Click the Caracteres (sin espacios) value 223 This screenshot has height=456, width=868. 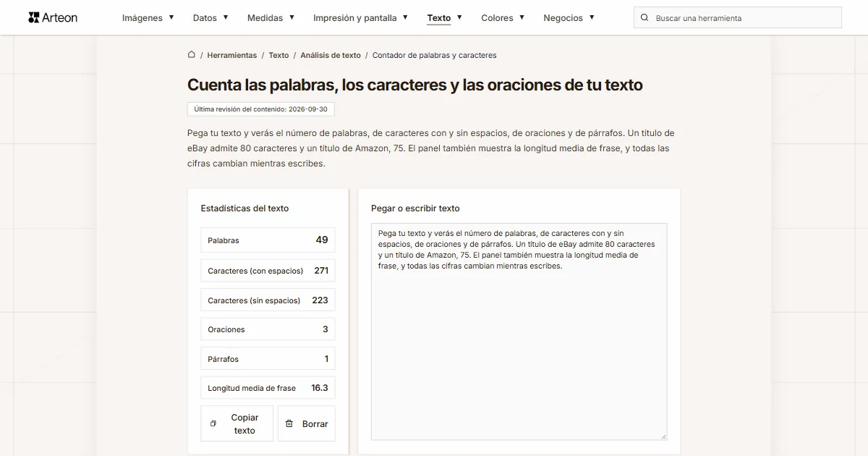pos(320,300)
